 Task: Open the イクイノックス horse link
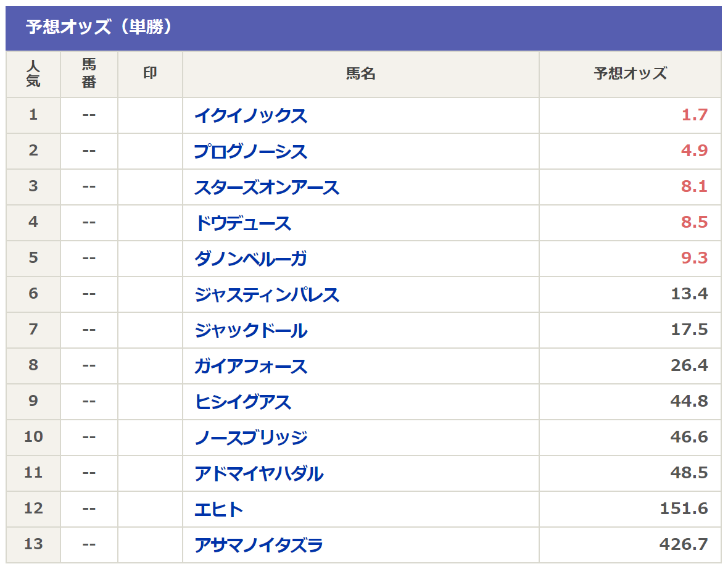pyautogui.click(x=250, y=115)
